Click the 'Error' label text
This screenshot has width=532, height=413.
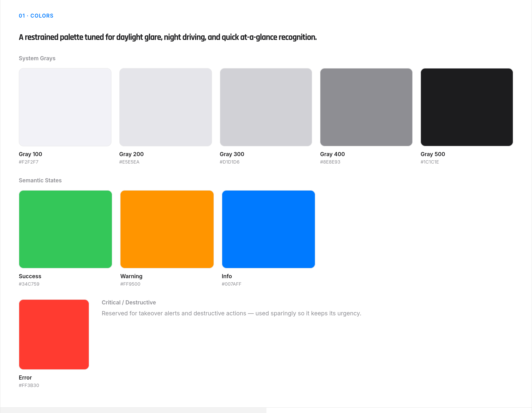[25, 377]
